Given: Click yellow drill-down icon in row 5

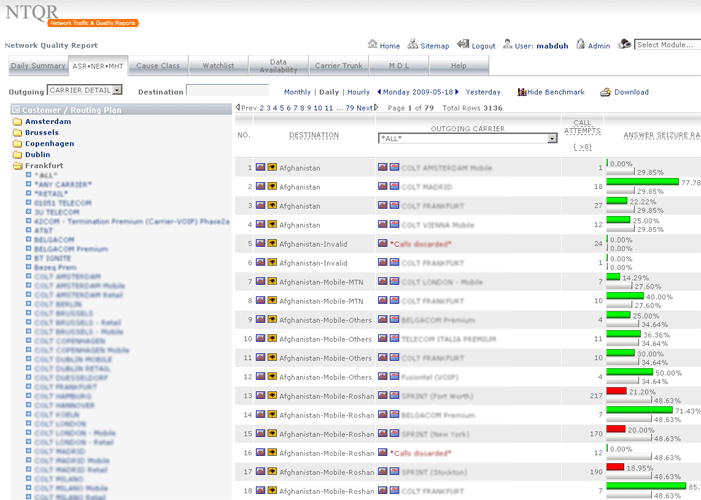Looking at the screenshot, I should tap(272, 243).
